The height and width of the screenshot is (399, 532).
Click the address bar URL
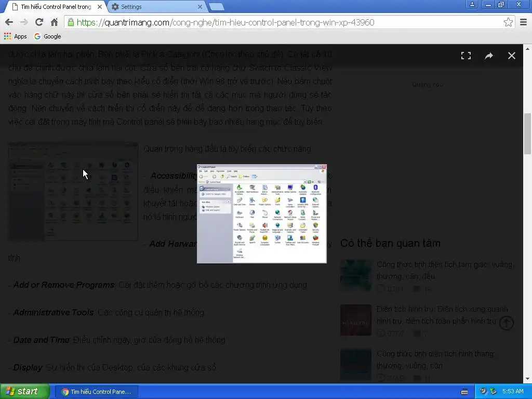click(225, 22)
